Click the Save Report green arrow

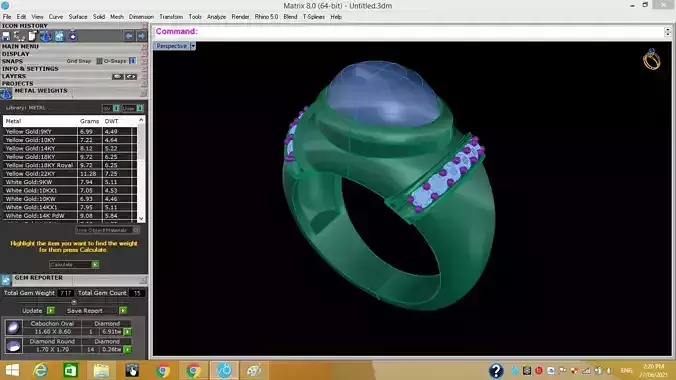[x=123, y=311]
